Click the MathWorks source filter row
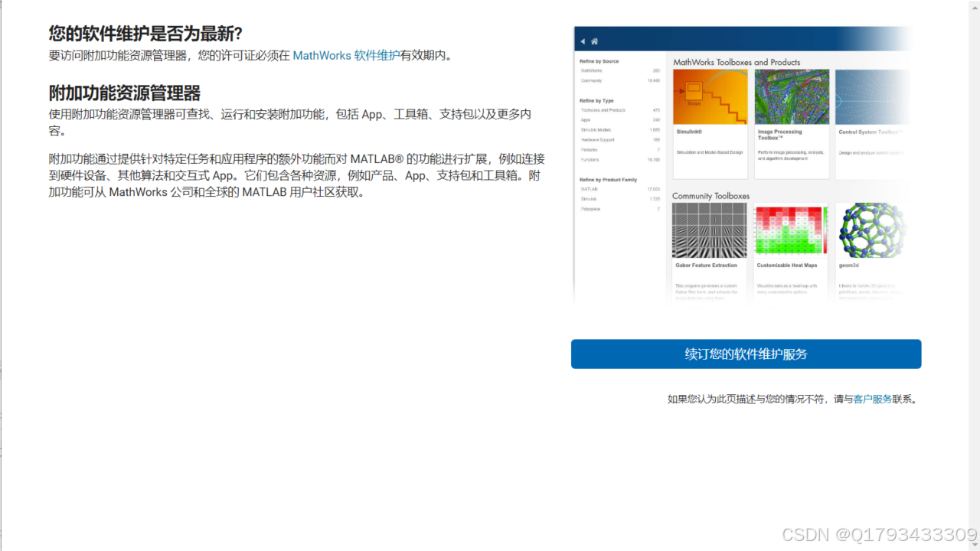 pyautogui.click(x=620, y=70)
